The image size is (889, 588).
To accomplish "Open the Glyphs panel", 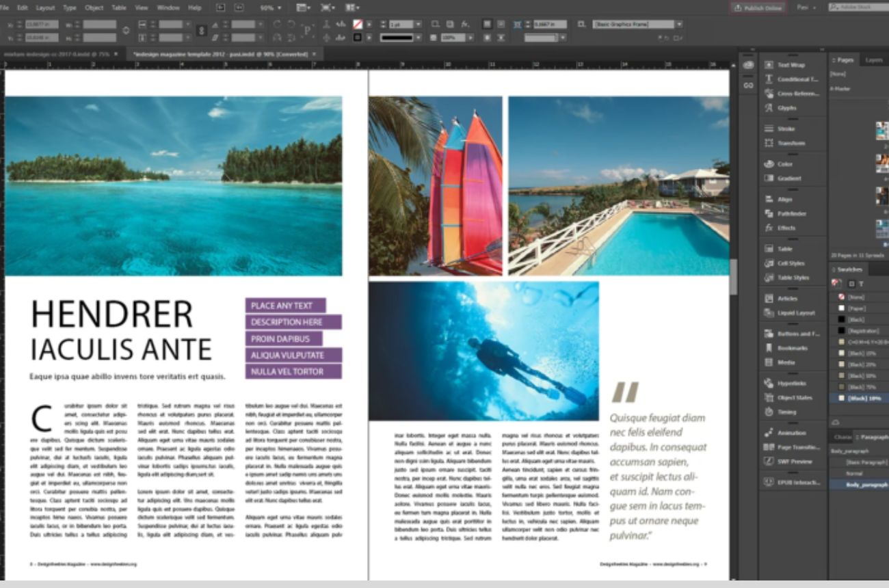I will click(x=786, y=108).
